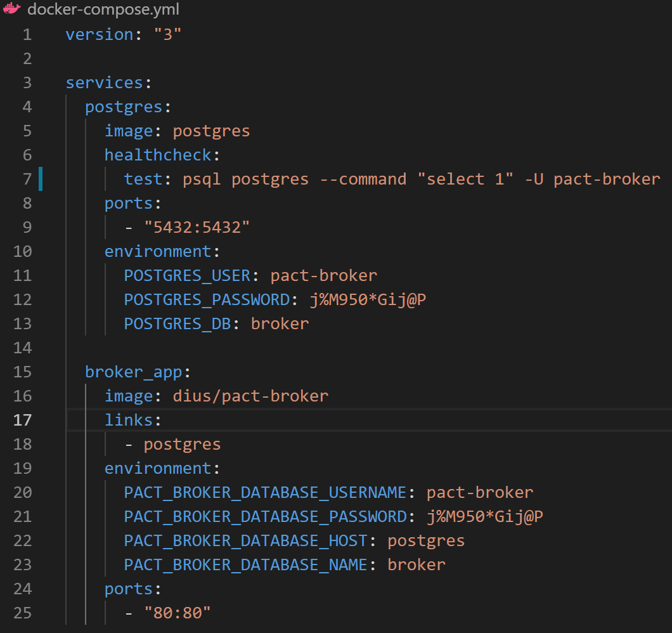Click the "dius/pact-broker" image value
Image resolution: width=672 pixels, height=633 pixels.
[x=250, y=396]
